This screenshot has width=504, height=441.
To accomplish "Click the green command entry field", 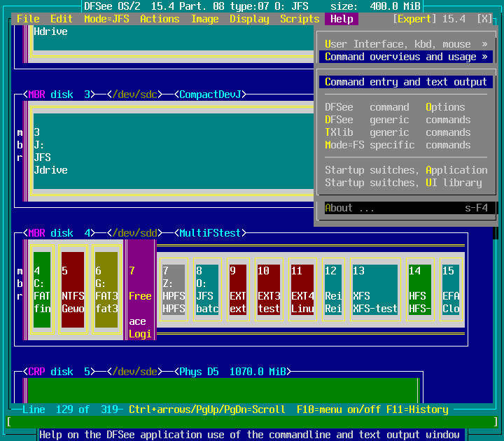I will (x=252, y=421).
